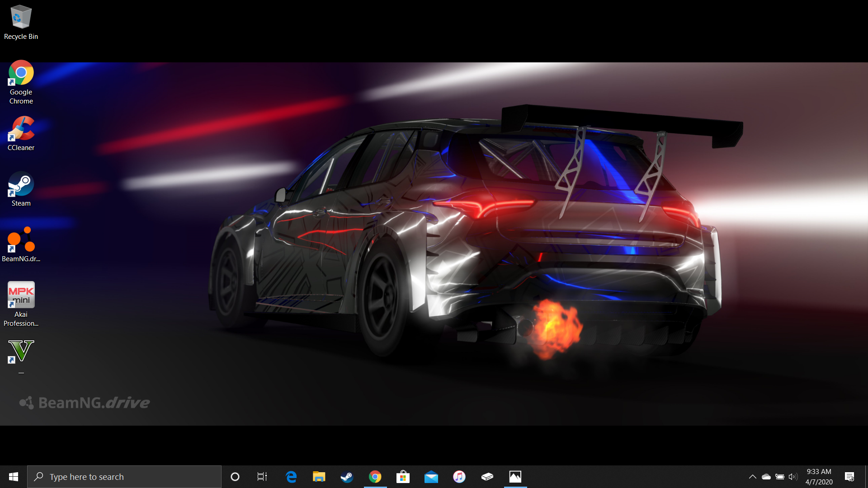Switch to Photos app in the taskbar
The width and height of the screenshot is (868, 488).
[515, 477]
